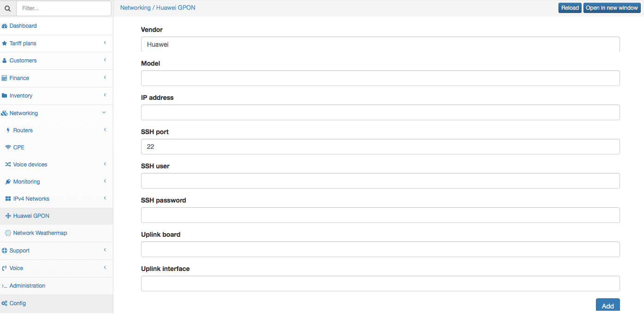Click the Config gears icon
The height and width of the screenshot is (314, 644).
(x=5, y=303)
